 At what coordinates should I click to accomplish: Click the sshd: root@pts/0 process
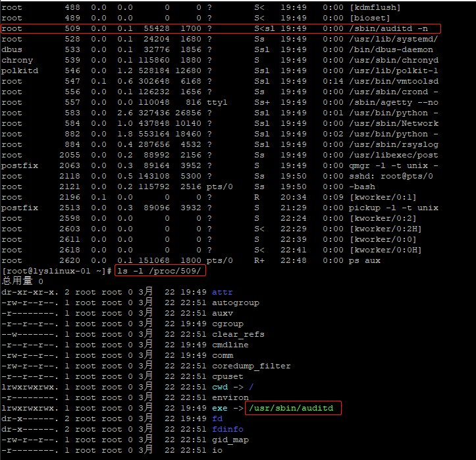click(x=391, y=176)
